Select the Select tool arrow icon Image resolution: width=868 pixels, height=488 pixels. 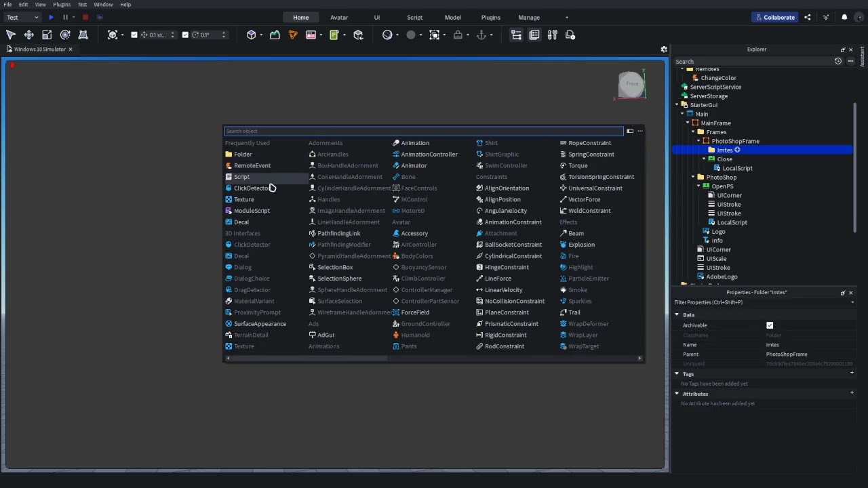pos(11,35)
